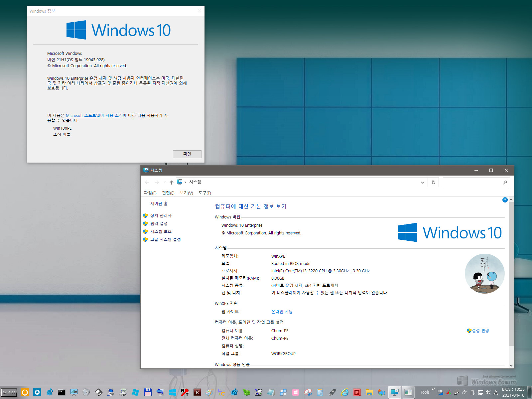This screenshot has height=399, width=532.
Task: Click the gray speaker icon in taskbar
Action: point(86,392)
